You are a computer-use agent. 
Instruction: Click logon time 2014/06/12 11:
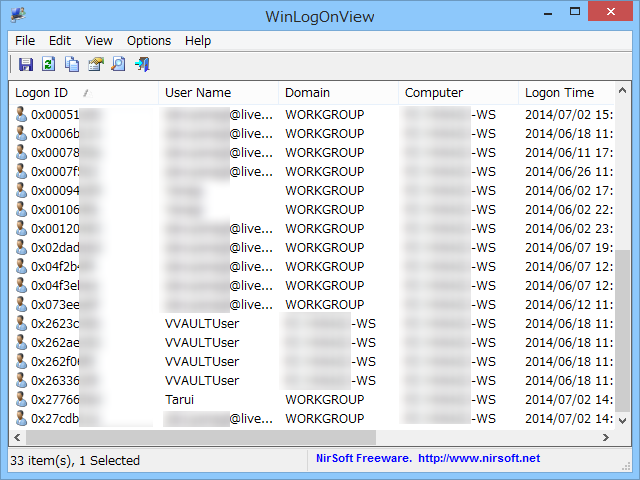(569, 304)
